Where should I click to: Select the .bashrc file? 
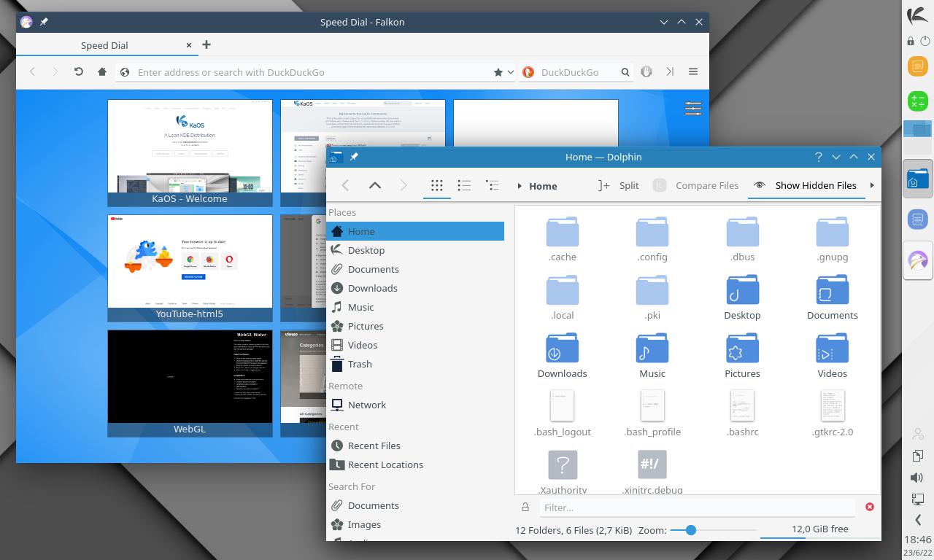tap(742, 413)
